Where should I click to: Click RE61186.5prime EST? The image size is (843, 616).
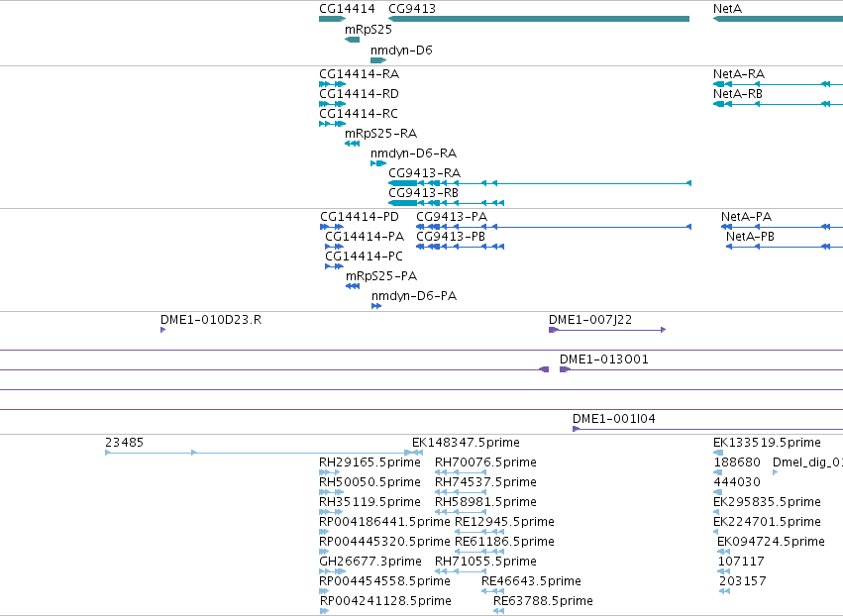[504, 542]
